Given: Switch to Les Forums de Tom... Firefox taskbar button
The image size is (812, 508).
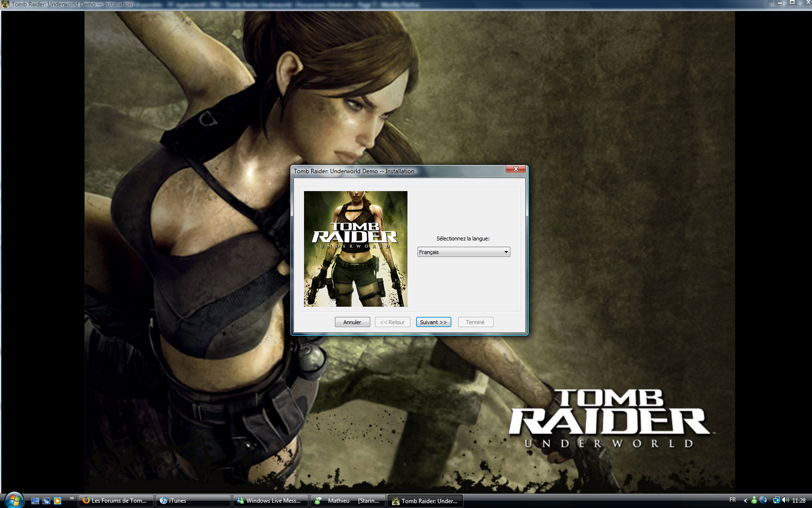Looking at the screenshot, I should click(116, 501).
